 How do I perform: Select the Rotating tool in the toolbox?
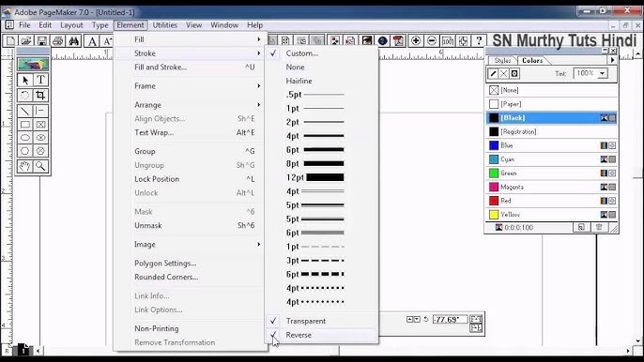25,96
